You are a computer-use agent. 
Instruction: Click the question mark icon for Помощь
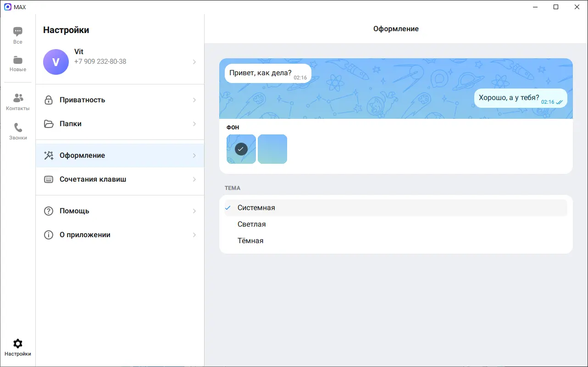pos(49,211)
